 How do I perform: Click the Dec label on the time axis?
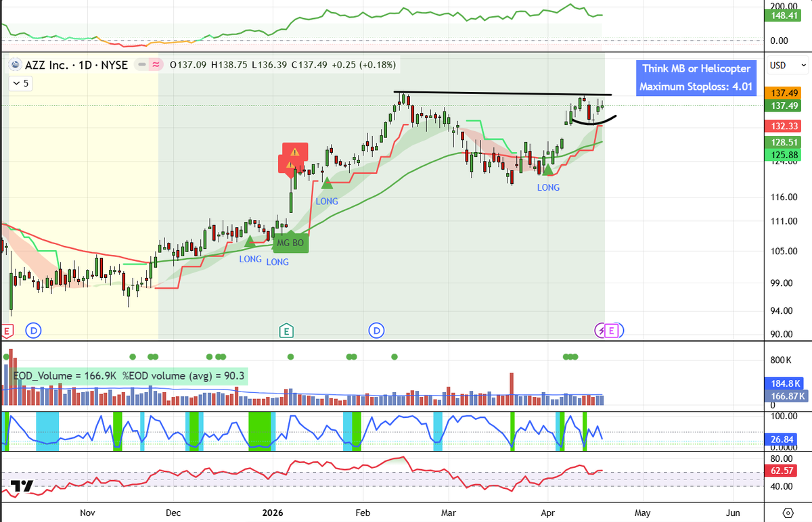172,512
